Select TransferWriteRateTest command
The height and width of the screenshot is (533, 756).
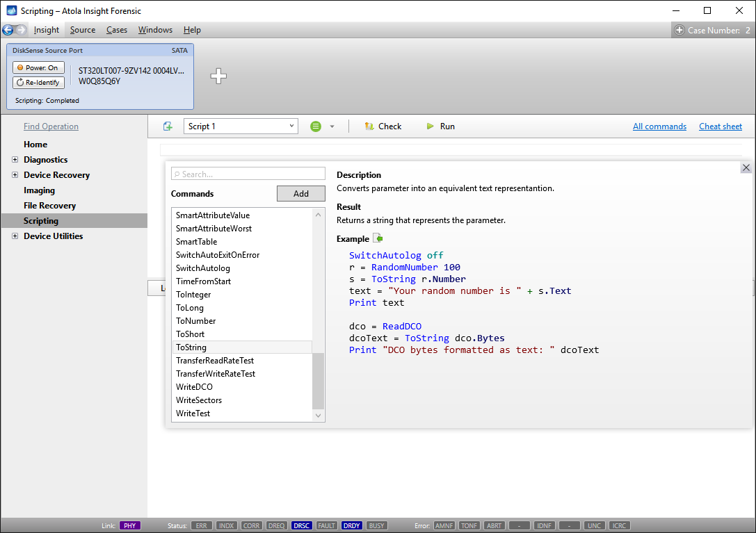click(242, 373)
